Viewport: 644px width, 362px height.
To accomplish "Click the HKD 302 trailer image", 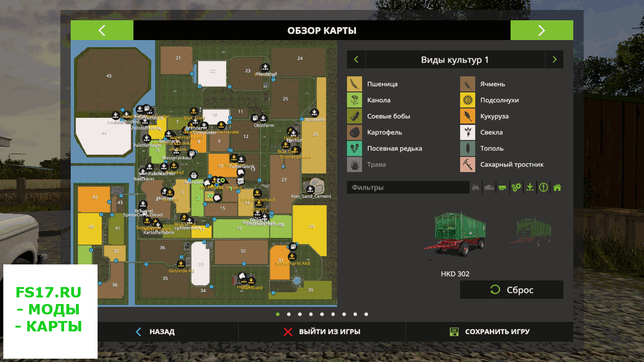I will coord(455,234).
